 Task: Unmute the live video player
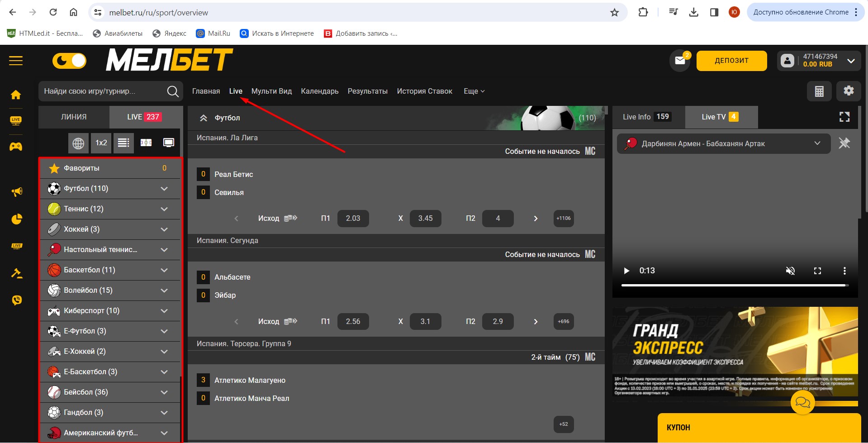[x=790, y=271]
